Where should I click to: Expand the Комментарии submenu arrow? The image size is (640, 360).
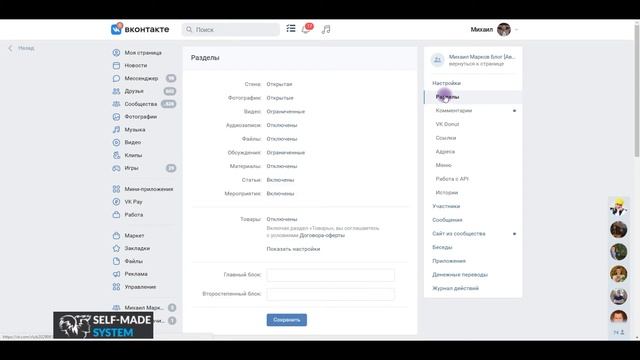point(514,111)
